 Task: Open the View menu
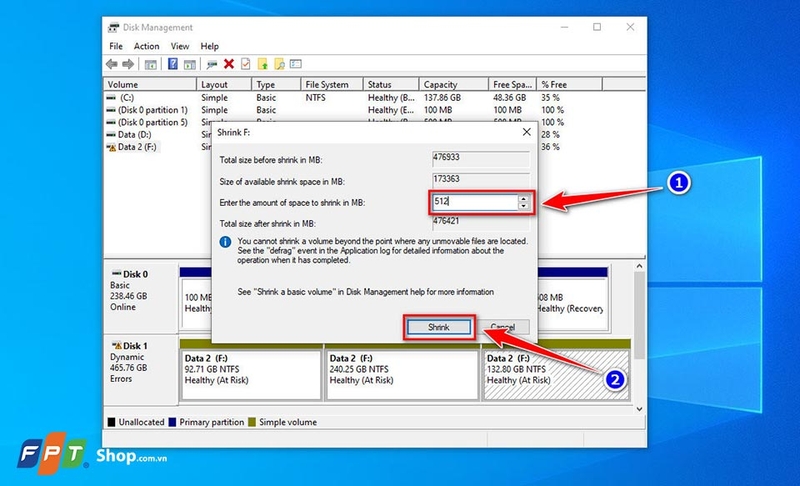click(180, 46)
